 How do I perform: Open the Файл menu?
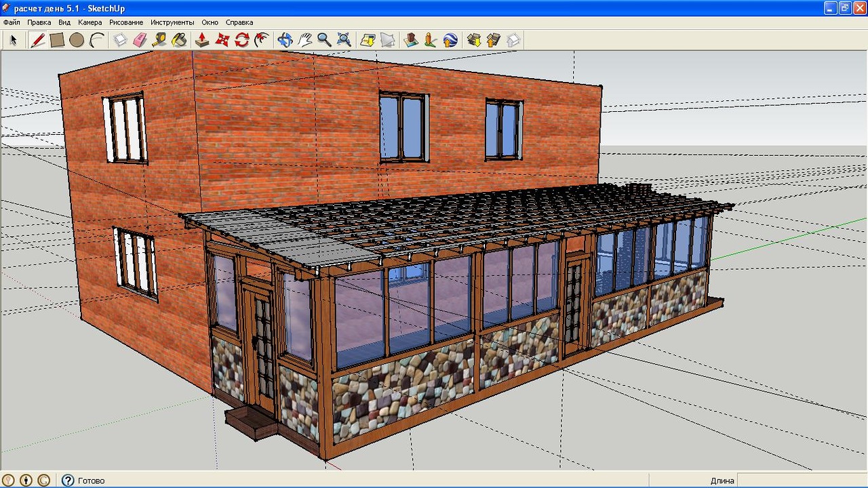coord(12,22)
